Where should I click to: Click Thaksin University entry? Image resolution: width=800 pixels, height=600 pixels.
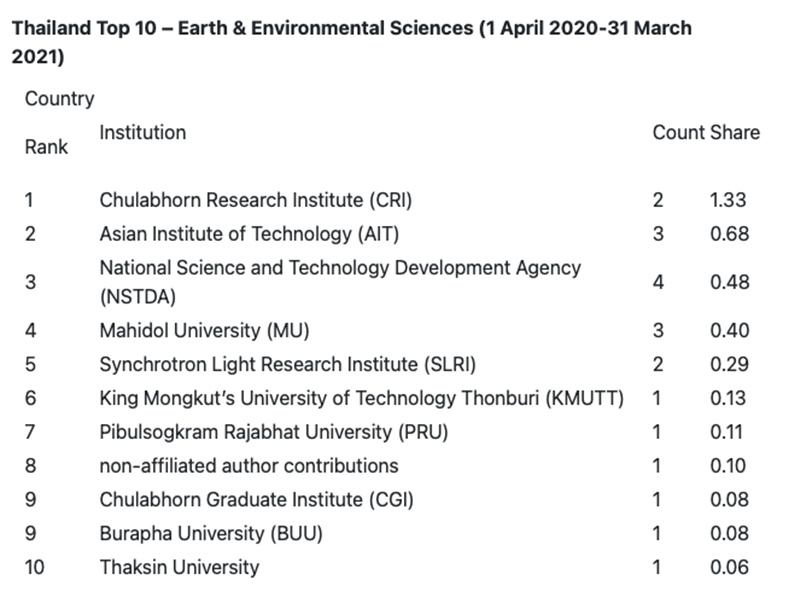click(x=179, y=568)
